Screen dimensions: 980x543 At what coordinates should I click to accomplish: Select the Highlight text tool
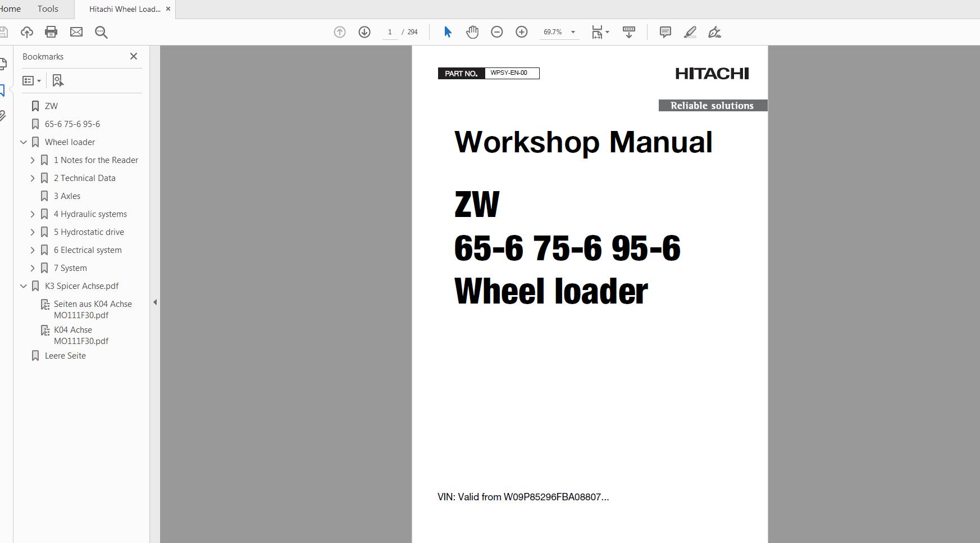(690, 32)
